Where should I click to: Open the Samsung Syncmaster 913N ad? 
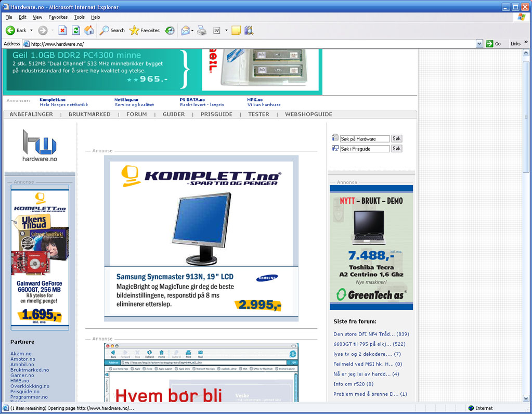pos(201,239)
